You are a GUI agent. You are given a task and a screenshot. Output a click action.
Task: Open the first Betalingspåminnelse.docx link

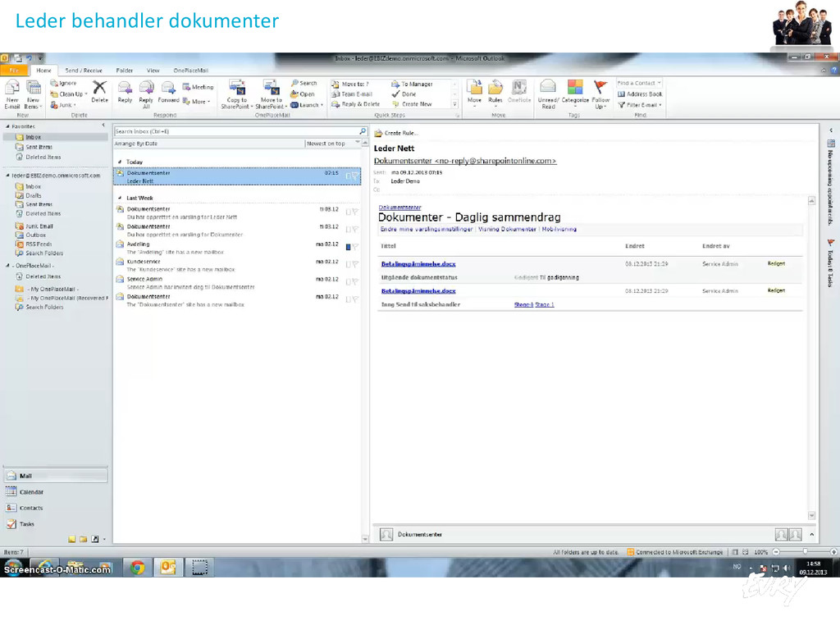(x=418, y=264)
